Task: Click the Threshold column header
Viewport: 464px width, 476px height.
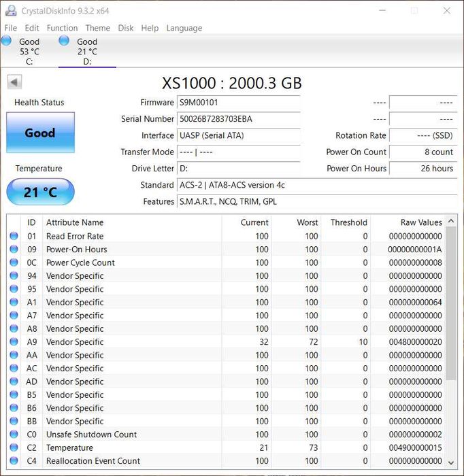Action: point(345,222)
